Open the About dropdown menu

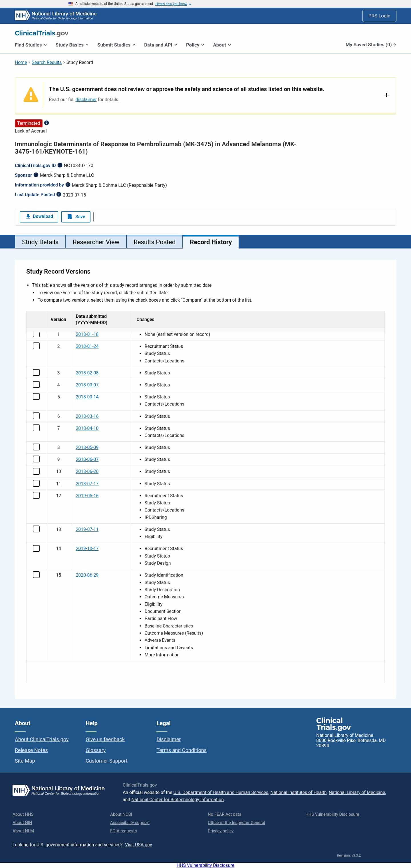(x=222, y=45)
